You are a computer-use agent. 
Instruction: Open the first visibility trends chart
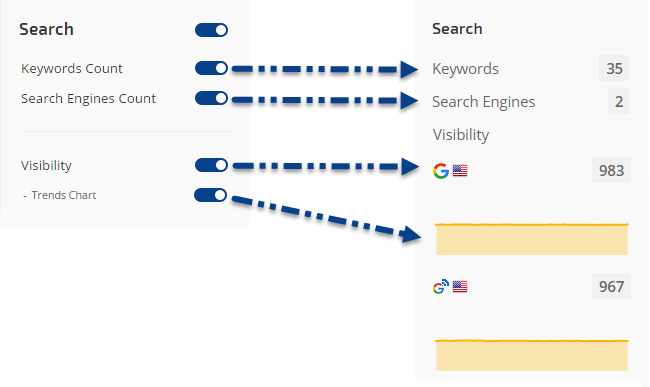pyautogui.click(x=532, y=239)
